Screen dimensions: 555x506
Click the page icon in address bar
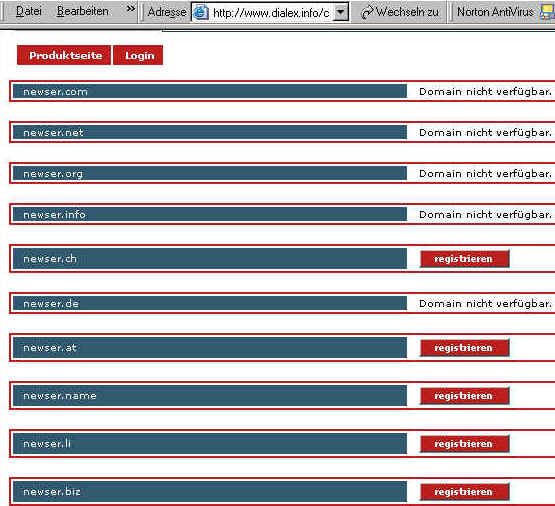coord(201,13)
